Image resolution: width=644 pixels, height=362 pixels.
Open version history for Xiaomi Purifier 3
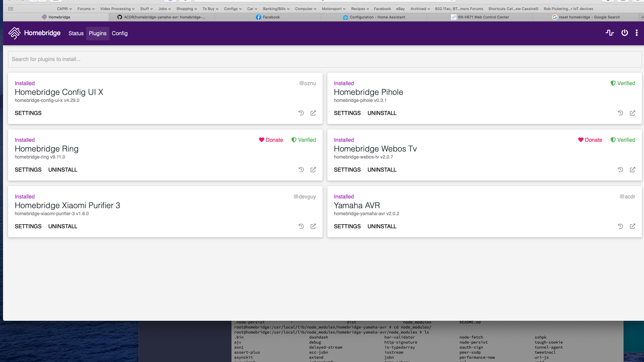[x=301, y=226]
